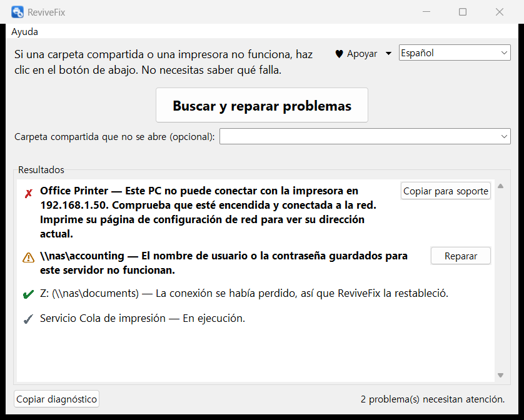Open the Ayuda menu

pyautogui.click(x=25, y=32)
